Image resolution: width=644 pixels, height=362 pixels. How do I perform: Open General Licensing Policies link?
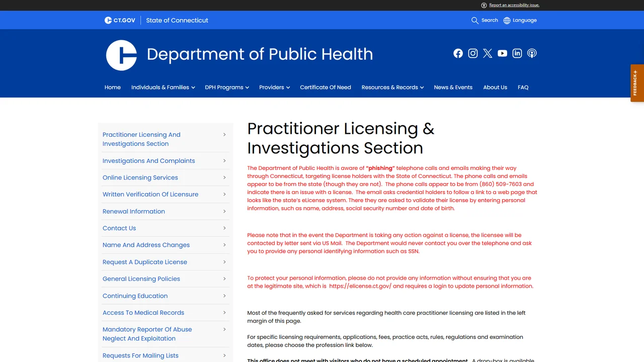[141, 279]
